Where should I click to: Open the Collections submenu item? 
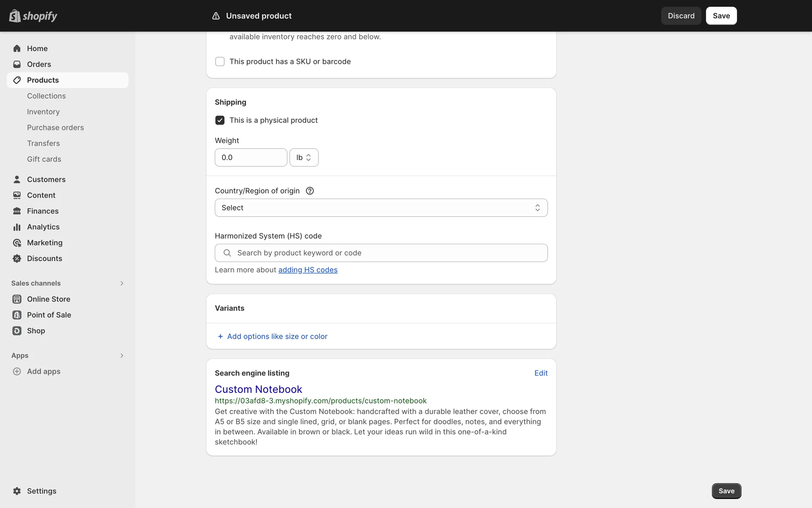[46, 96]
